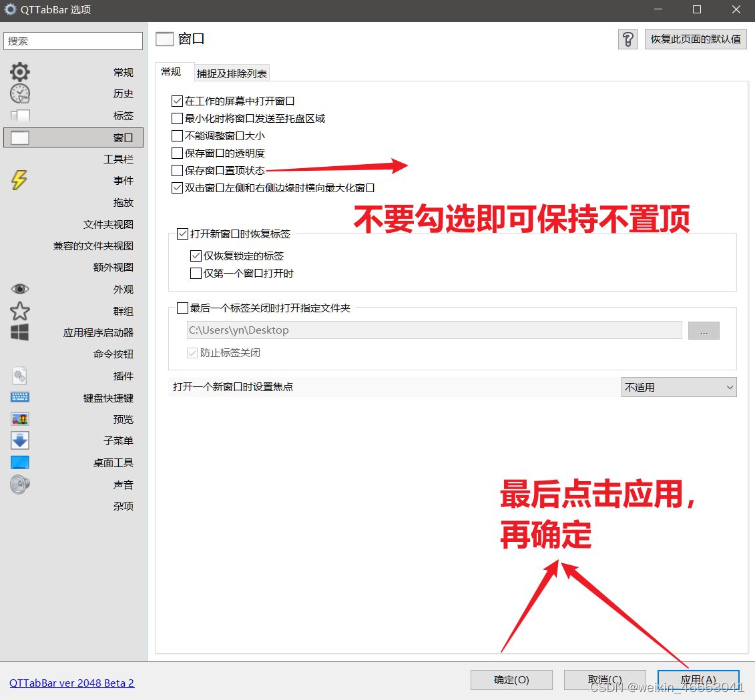Viewport: 755px width, 700px height.
Task: Click the clock icon for 历史 settings
Action: coord(19,93)
